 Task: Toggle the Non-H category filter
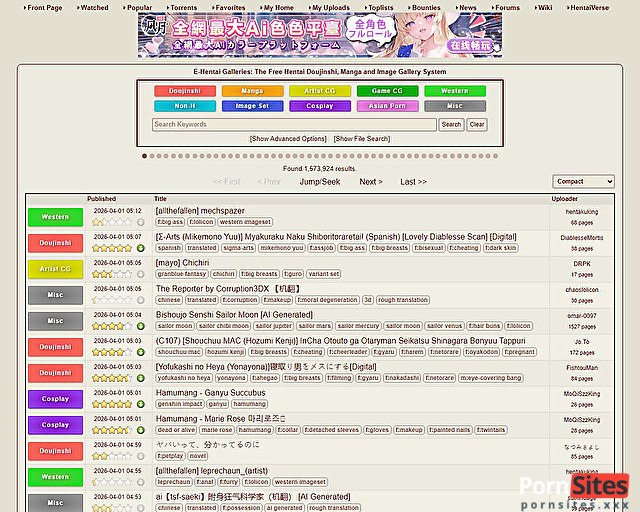185,106
